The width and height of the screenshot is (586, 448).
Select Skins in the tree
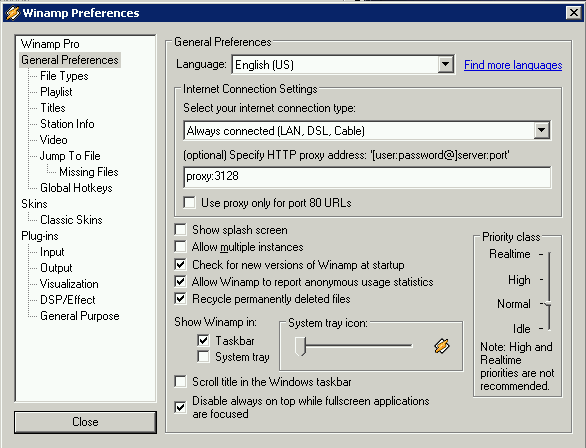pos(34,204)
